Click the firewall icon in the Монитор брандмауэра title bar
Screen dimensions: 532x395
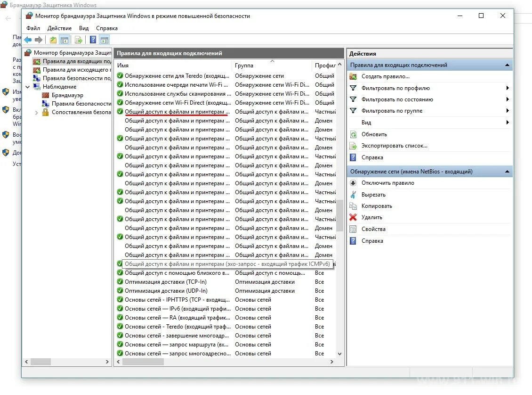(x=30, y=16)
